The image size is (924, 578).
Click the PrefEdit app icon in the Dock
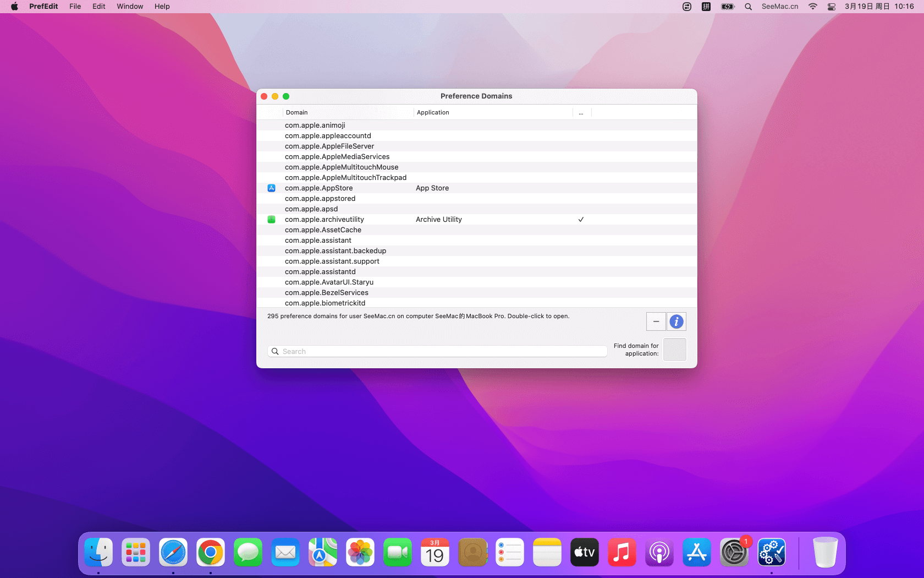[x=772, y=552]
